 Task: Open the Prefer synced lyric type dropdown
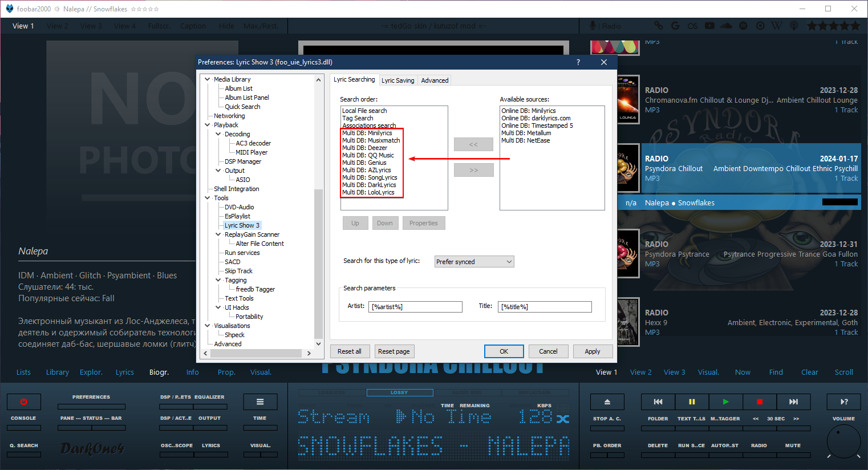[x=474, y=262]
